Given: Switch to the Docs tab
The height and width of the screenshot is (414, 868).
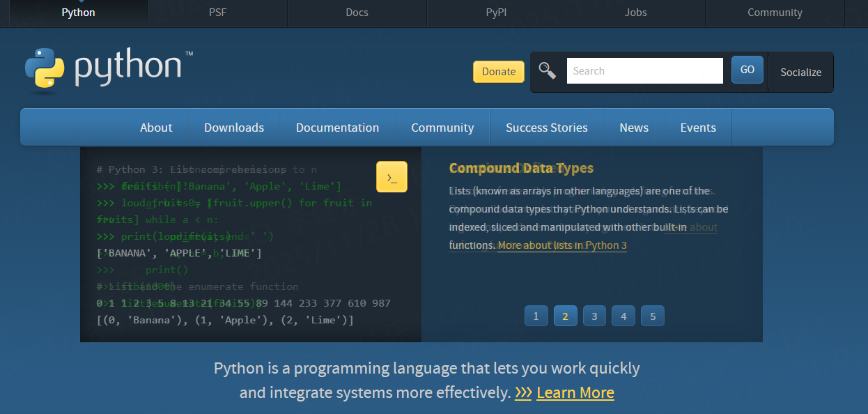Looking at the screenshot, I should tap(357, 12).
